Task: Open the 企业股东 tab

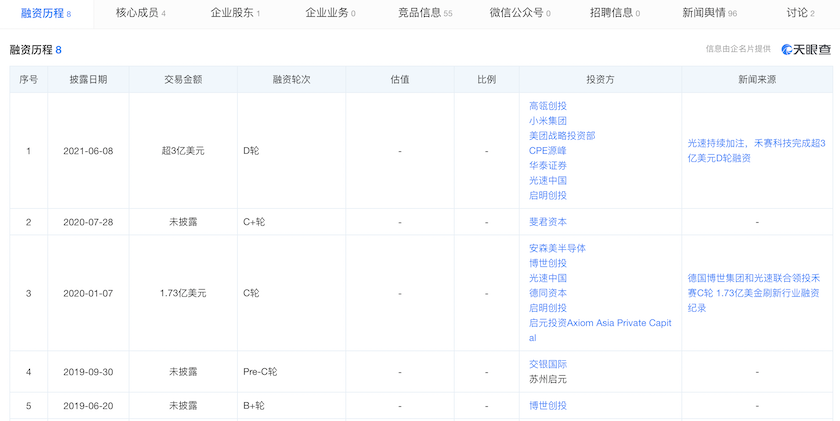Action: coord(235,13)
